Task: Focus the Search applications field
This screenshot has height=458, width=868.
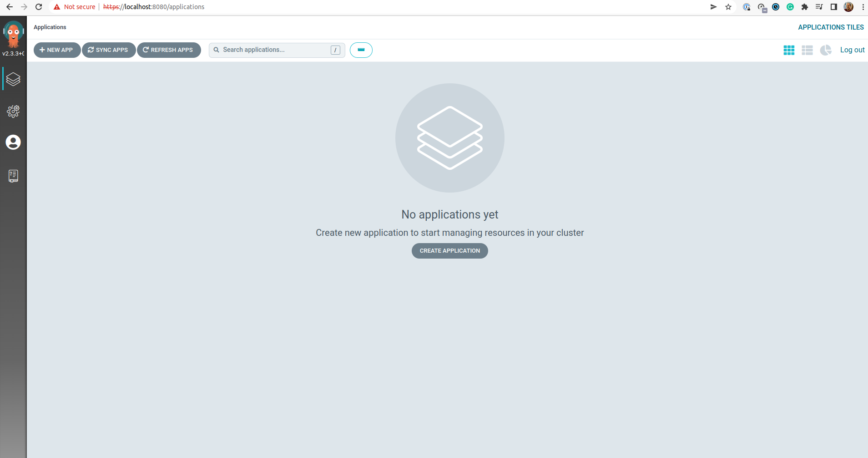Action: 277,50
